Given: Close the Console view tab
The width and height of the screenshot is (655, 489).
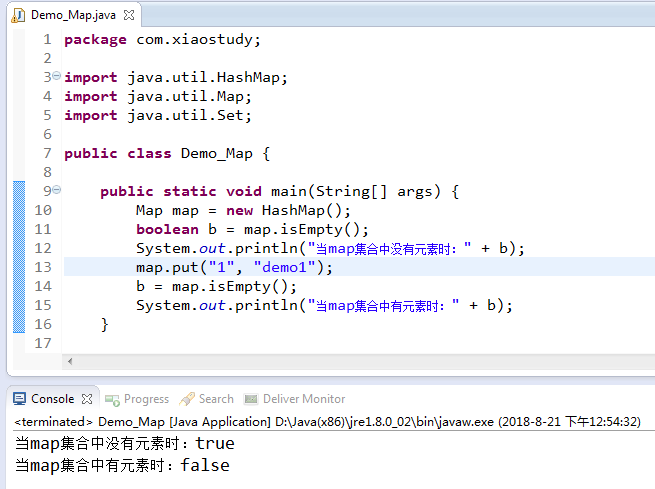Looking at the screenshot, I should point(87,399).
